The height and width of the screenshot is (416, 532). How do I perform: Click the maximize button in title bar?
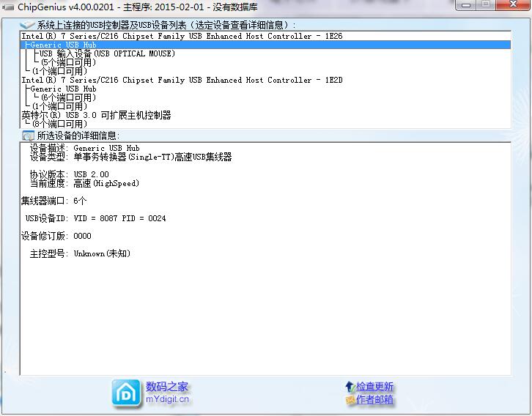pos(486,4)
